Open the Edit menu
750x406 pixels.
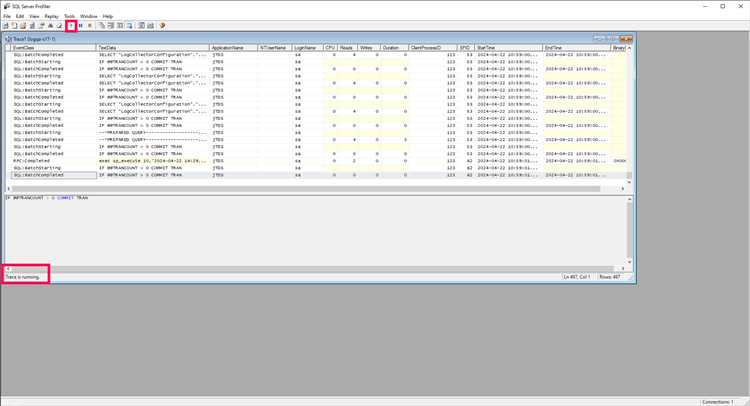coord(20,16)
